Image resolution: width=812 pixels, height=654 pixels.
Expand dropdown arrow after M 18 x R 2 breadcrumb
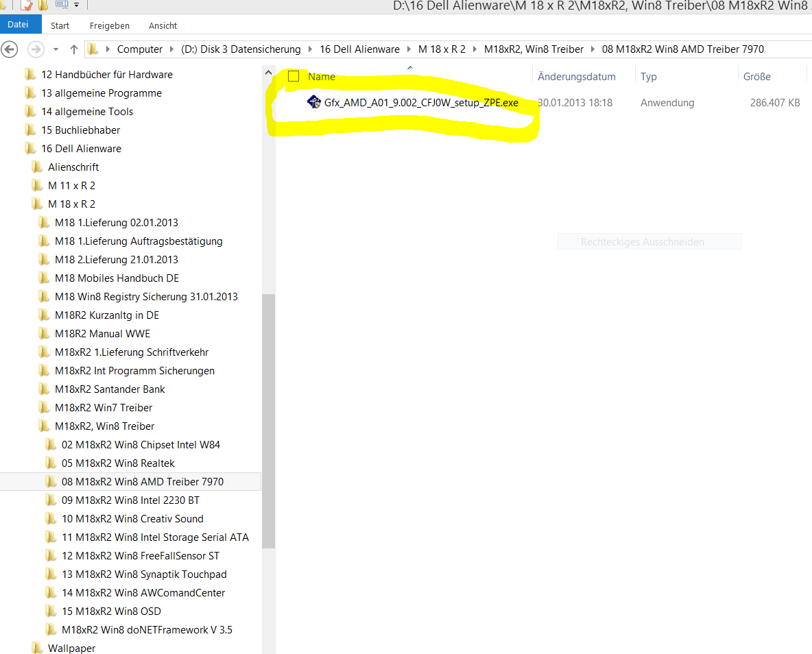click(475, 49)
